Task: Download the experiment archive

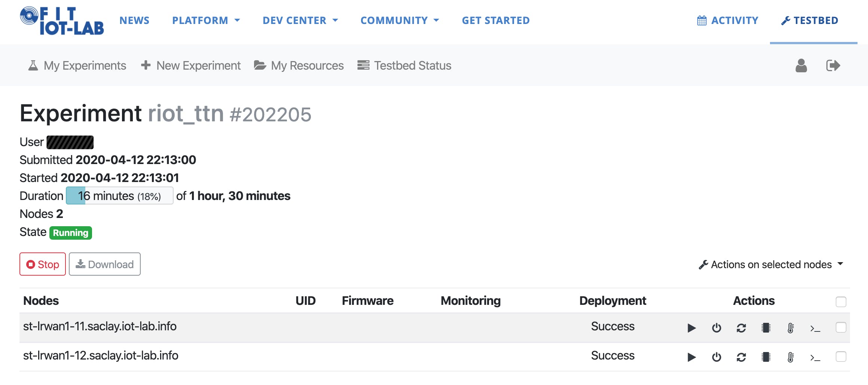Action: (105, 264)
